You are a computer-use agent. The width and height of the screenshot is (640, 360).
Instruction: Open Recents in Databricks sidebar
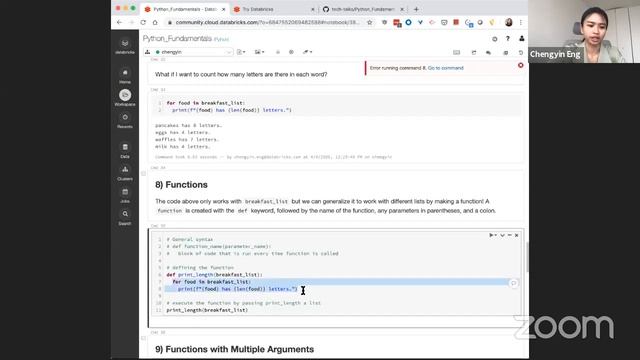point(125,121)
